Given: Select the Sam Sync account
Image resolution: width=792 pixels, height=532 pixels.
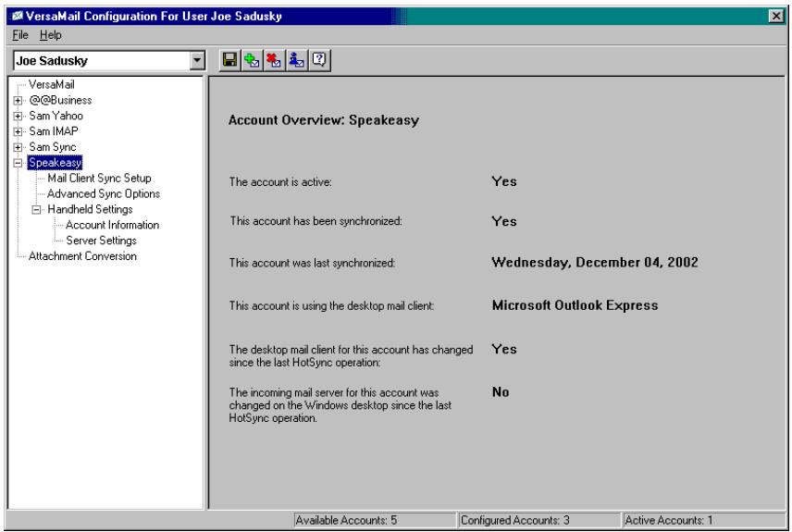Looking at the screenshot, I should [x=53, y=147].
